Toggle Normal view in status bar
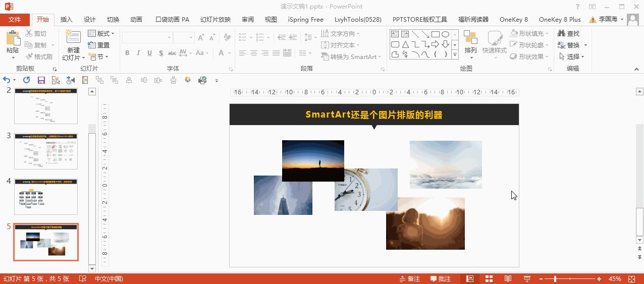The height and width of the screenshot is (284, 644). (470, 278)
